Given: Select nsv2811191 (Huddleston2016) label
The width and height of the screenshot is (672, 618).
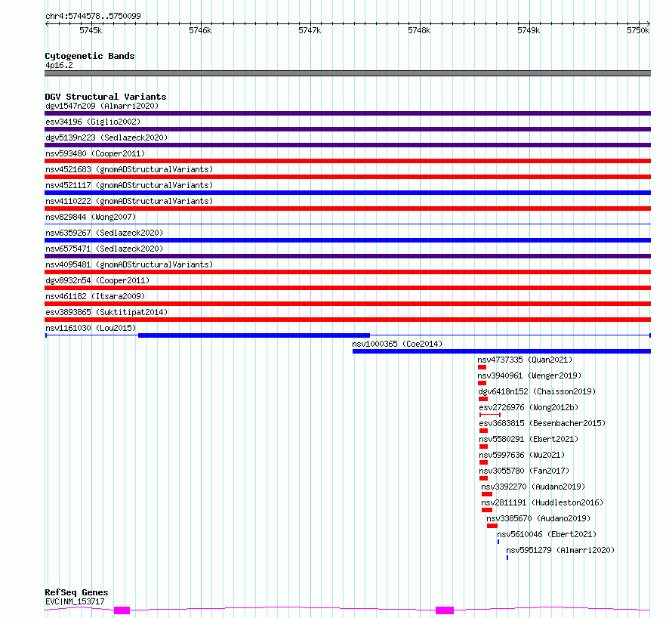Looking at the screenshot, I should coord(542,502).
